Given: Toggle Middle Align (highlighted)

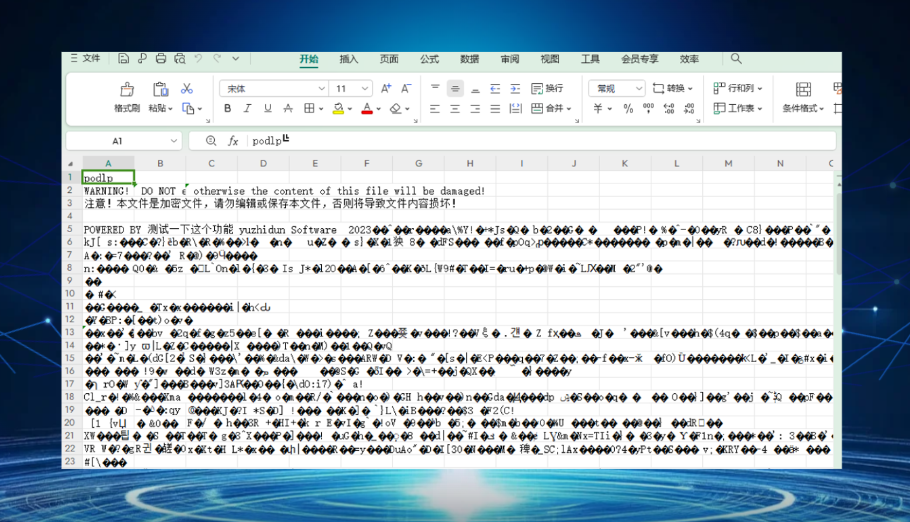Looking at the screenshot, I should (455, 89).
